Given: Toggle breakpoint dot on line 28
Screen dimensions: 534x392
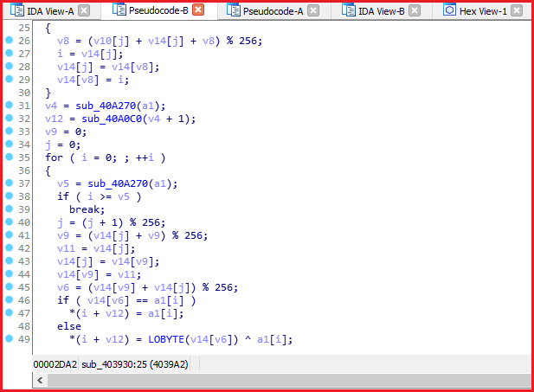Looking at the screenshot, I should click(x=10, y=66).
